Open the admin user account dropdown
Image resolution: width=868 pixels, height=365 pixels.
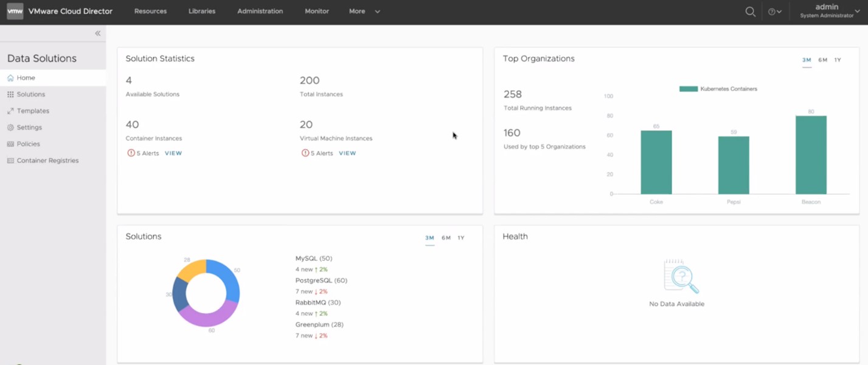point(830,11)
